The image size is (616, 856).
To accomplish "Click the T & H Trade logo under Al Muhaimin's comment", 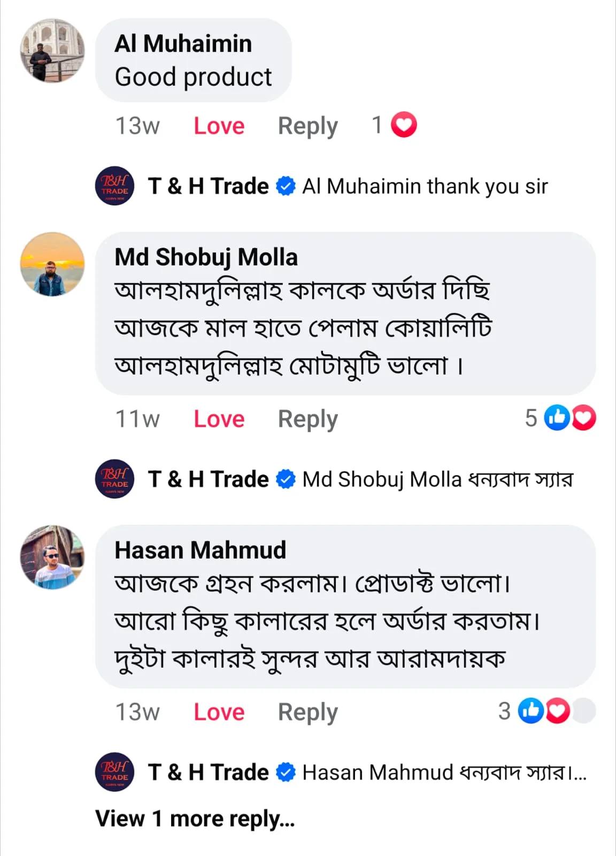I will [114, 186].
